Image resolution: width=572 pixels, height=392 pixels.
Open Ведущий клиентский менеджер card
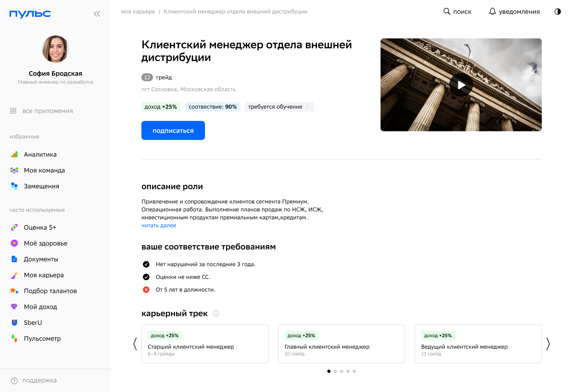(x=478, y=344)
